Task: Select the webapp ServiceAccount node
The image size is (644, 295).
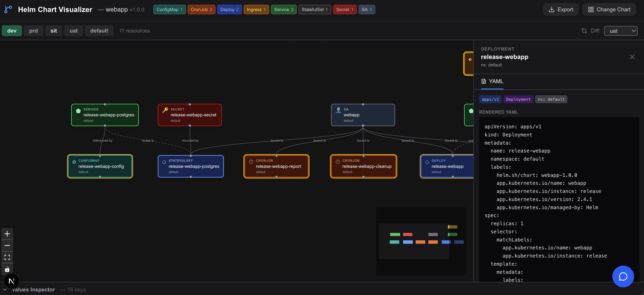Action: coord(363,115)
